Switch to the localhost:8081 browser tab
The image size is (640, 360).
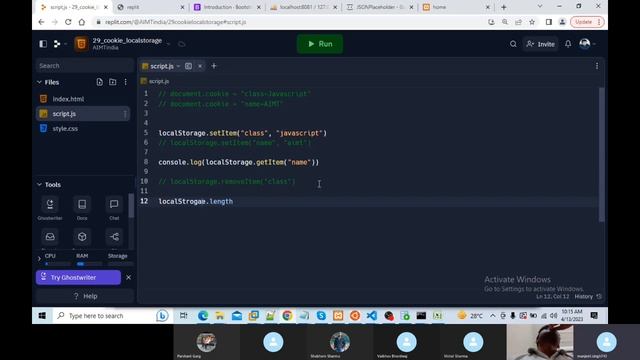[x=304, y=7]
